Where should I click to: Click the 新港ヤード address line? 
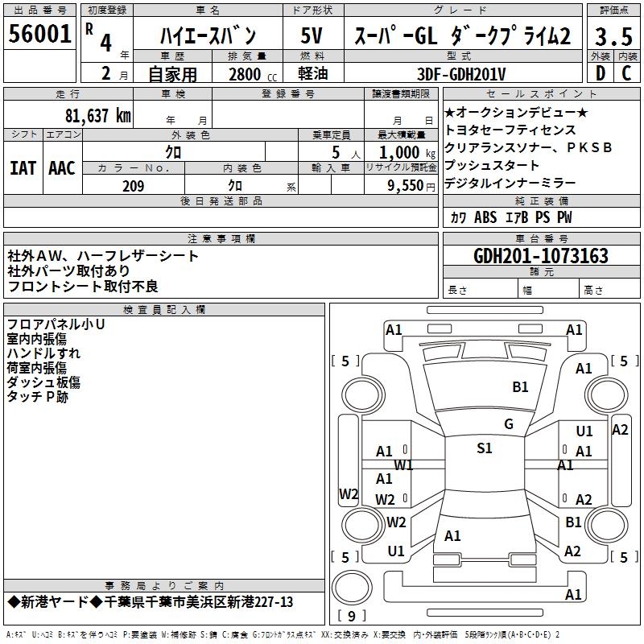click(150, 602)
